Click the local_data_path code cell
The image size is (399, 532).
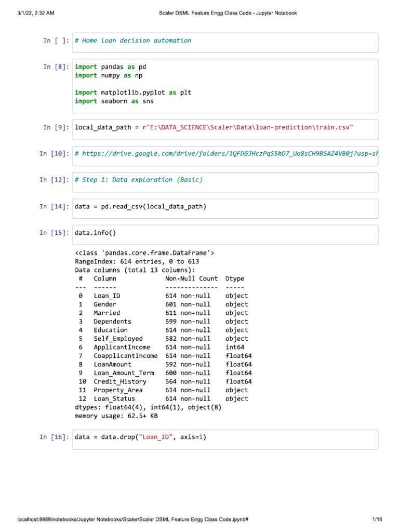tap(225, 129)
